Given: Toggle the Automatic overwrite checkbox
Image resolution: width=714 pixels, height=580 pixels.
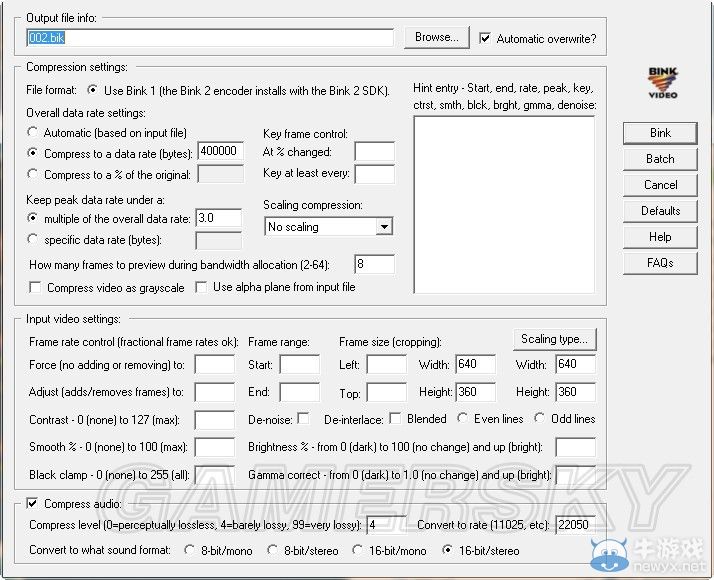Looking at the screenshot, I should [x=485, y=39].
